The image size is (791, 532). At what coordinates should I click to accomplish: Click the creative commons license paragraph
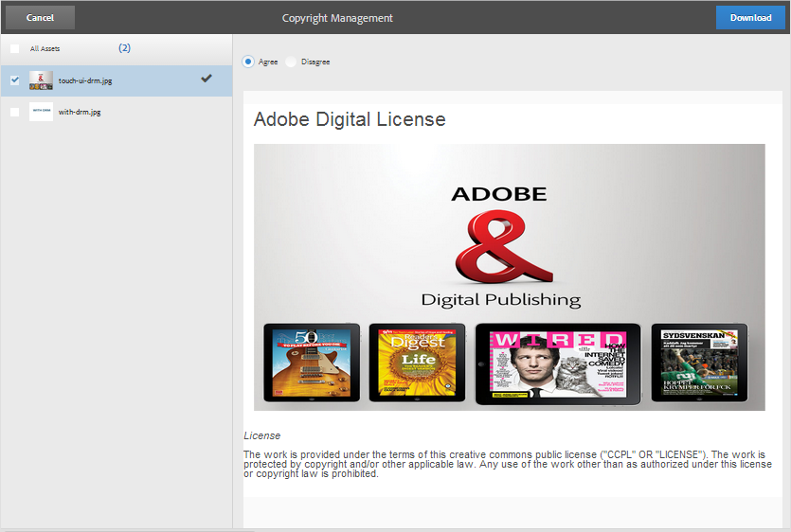(x=508, y=464)
